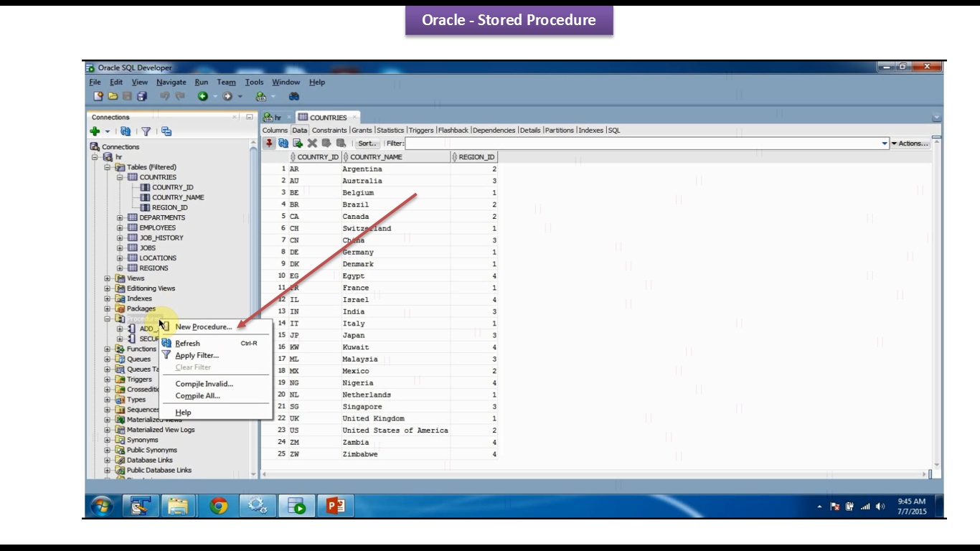Expand the EMPLOYEES table node
This screenshot has width=980, height=551.
[120, 227]
